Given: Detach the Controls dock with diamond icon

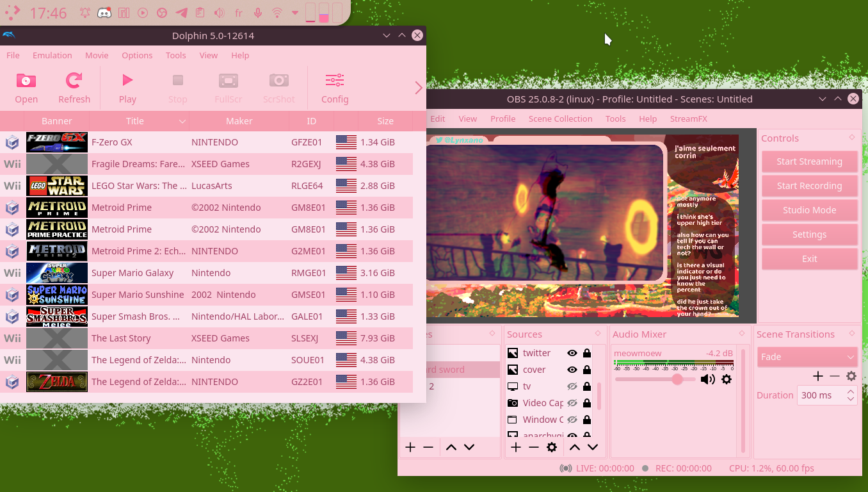Looking at the screenshot, I should coord(851,138).
